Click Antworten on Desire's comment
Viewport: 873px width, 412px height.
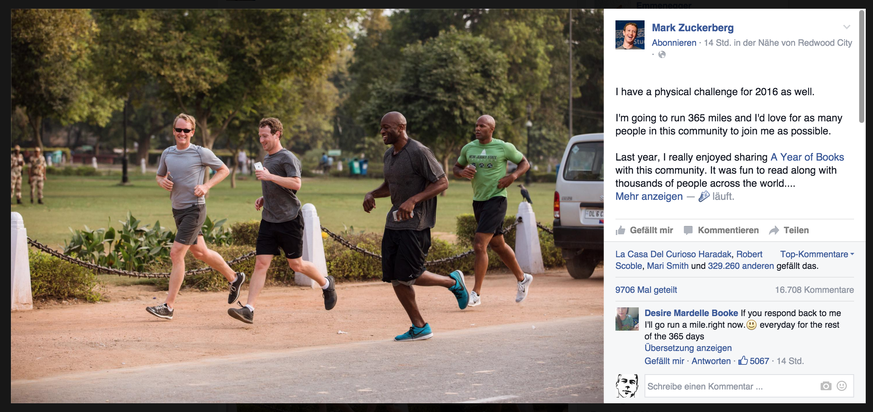click(711, 361)
